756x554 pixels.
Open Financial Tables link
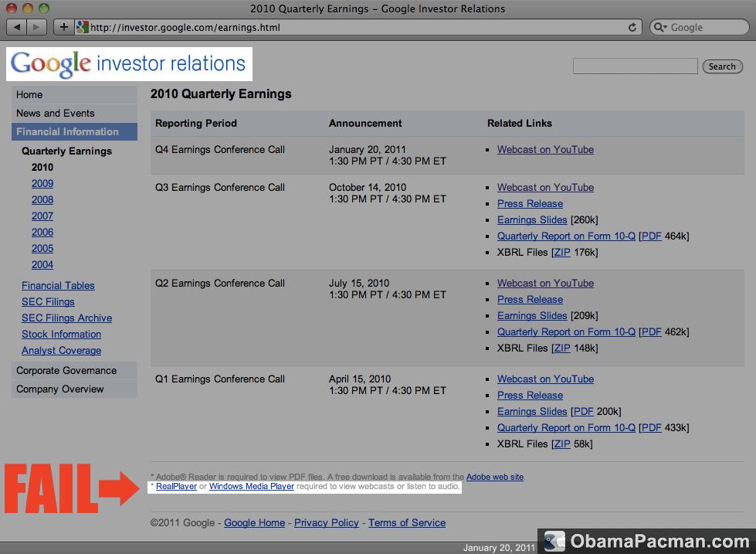click(x=58, y=286)
